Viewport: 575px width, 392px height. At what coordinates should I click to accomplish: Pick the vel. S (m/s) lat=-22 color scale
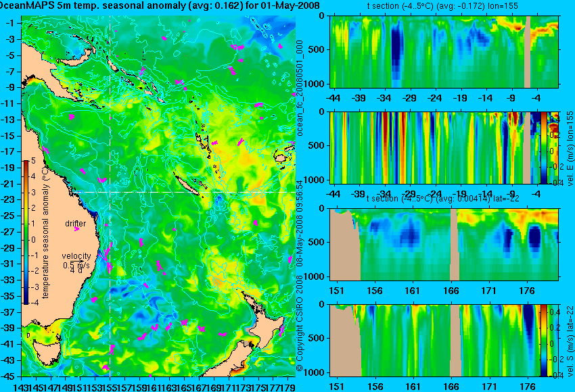(x=544, y=341)
